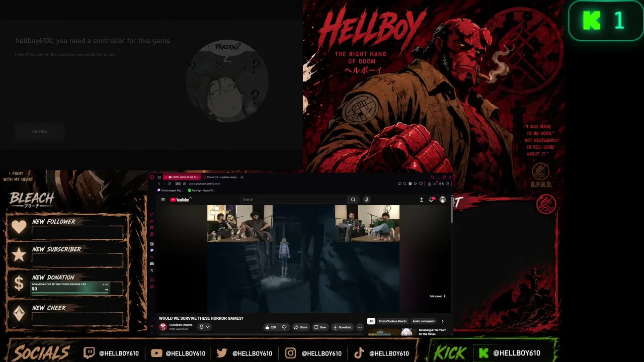Click the video title WOULD WE SURVIVE

point(201,318)
